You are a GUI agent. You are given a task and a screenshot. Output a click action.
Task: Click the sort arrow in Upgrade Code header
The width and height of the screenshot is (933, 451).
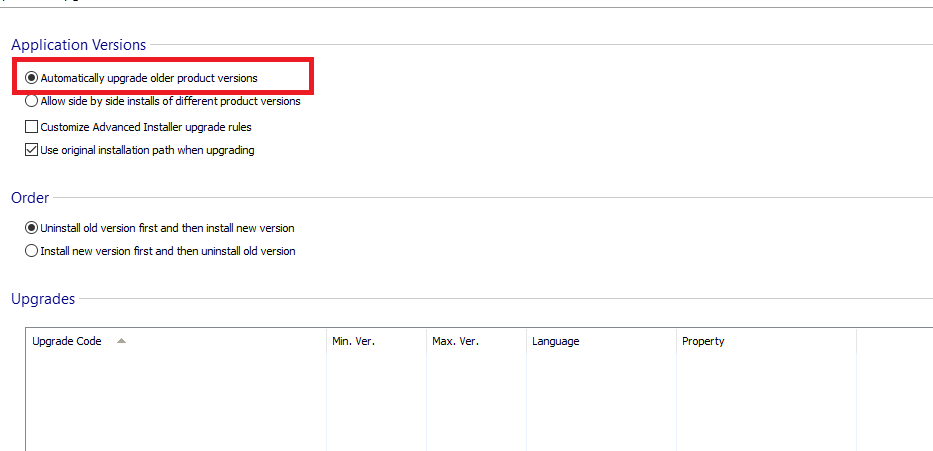pos(121,341)
